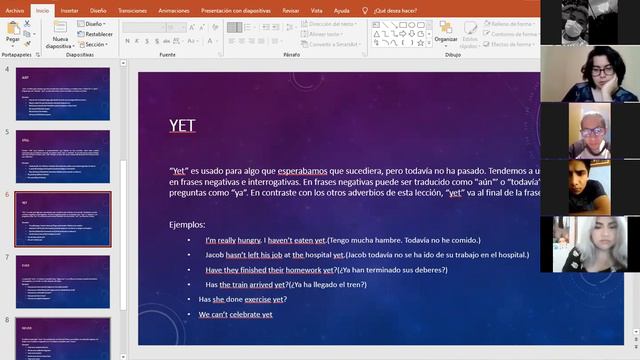This screenshot has width=640, height=360.
Task: Click the Nueva diapositiva slide icon
Action: [60, 28]
